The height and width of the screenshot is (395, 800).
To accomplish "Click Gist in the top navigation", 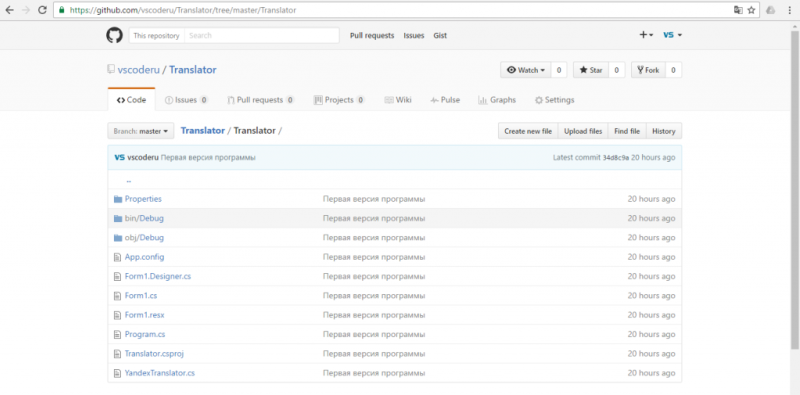I will coord(440,35).
